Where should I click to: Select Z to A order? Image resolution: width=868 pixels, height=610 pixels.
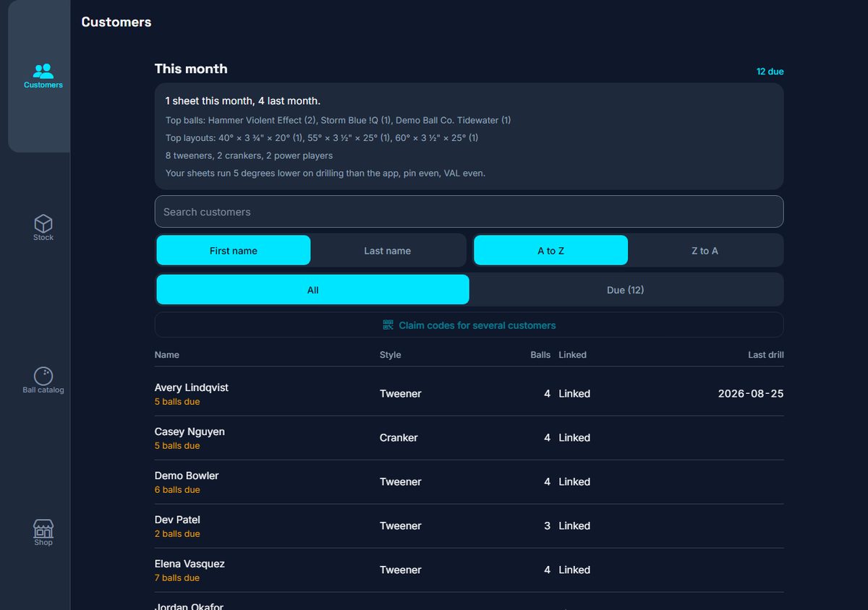705,251
